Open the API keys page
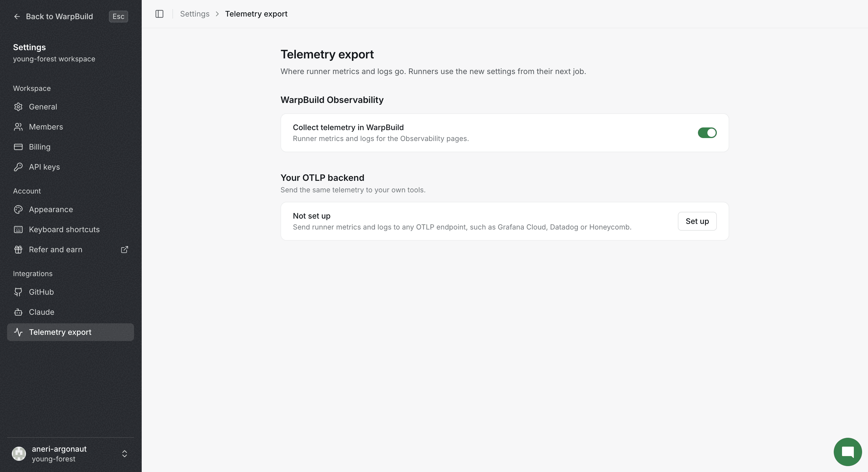The height and width of the screenshot is (472, 868). point(71,167)
